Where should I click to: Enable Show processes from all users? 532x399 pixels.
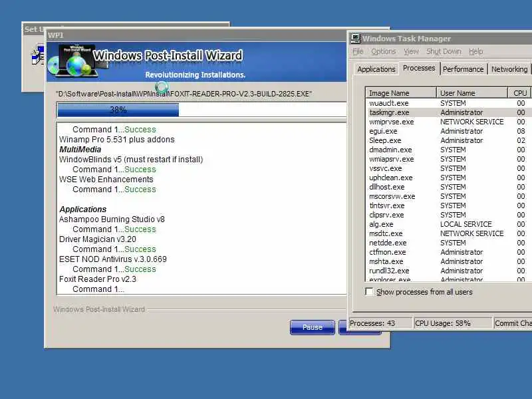(x=369, y=292)
